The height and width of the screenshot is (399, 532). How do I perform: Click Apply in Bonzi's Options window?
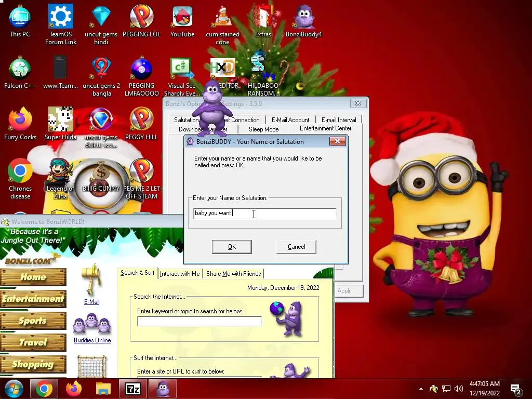click(x=344, y=291)
